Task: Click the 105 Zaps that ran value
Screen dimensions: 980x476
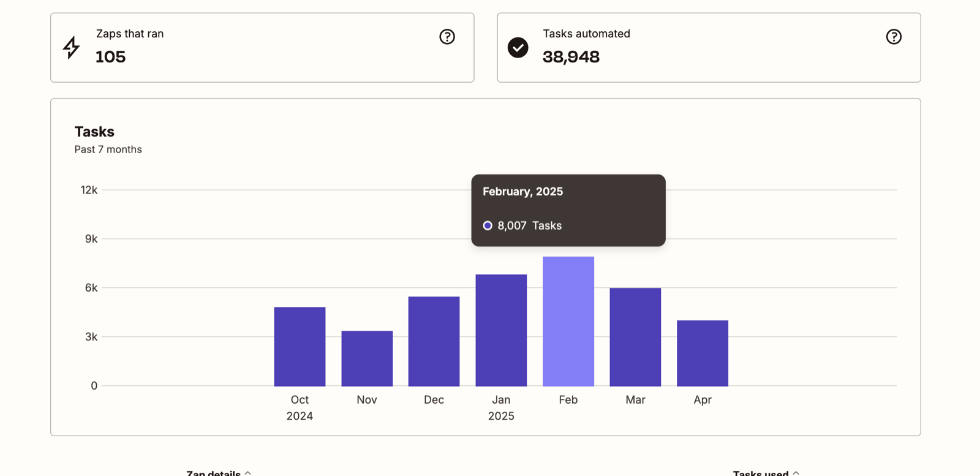Action: (110, 57)
